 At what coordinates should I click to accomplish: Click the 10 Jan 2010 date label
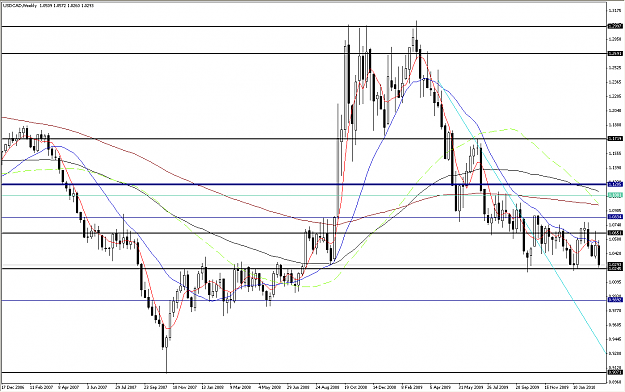[585, 387]
